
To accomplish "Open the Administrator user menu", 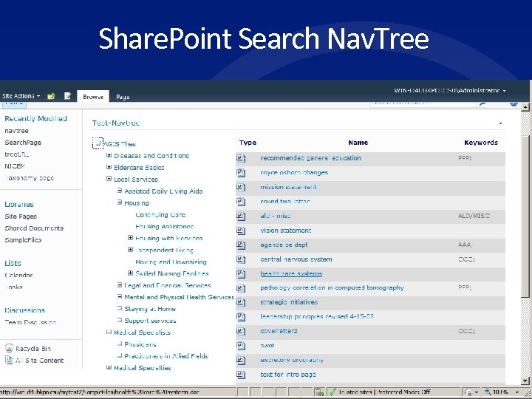I will pyautogui.click(x=450, y=91).
